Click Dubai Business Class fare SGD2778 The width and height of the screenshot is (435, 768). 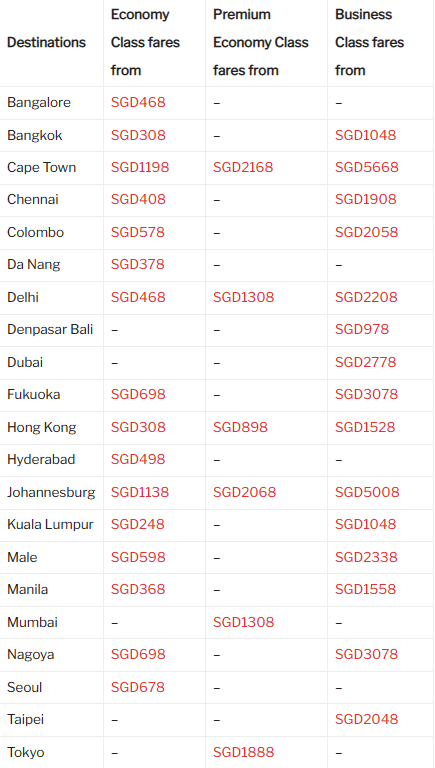366,362
